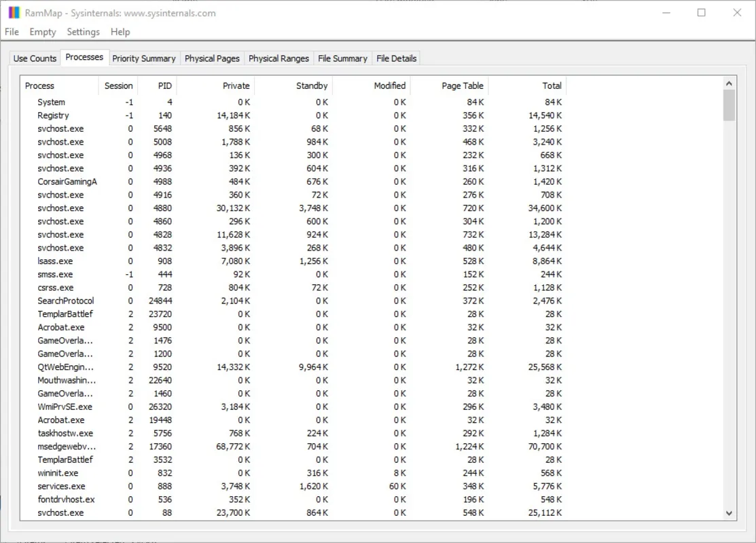Switch to the Priority Summary tab
Viewport: 756px width, 543px height.
pos(144,58)
